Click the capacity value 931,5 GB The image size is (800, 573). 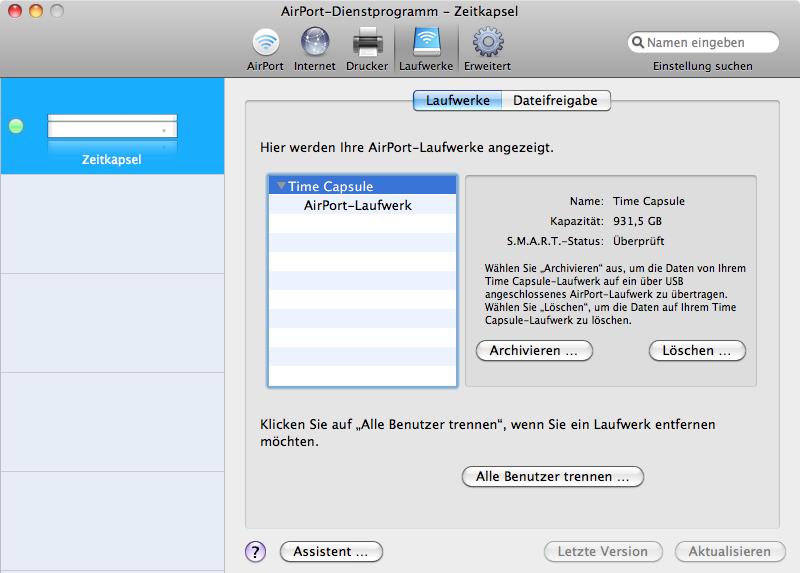coord(637,221)
